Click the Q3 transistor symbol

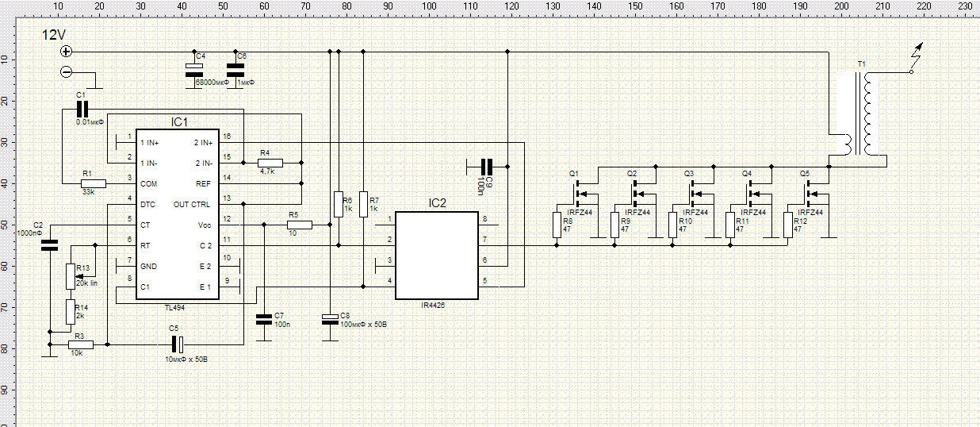tap(695, 193)
